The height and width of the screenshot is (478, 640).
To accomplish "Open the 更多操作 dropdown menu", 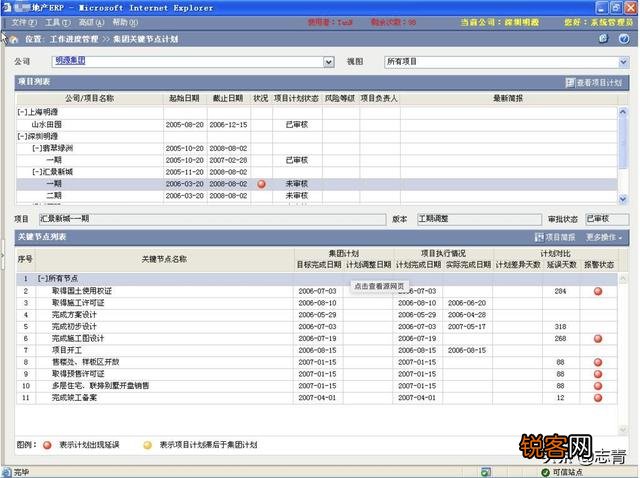I will point(604,237).
